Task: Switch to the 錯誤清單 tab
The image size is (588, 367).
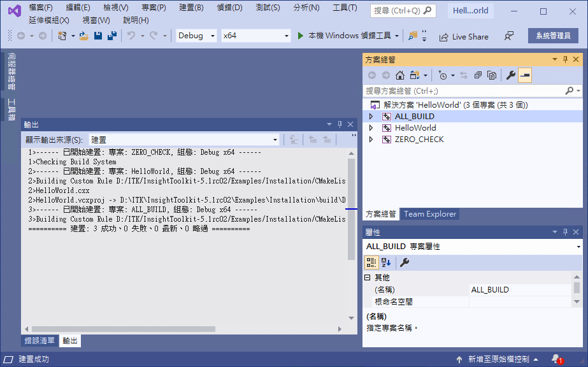Action: pyautogui.click(x=39, y=340)
